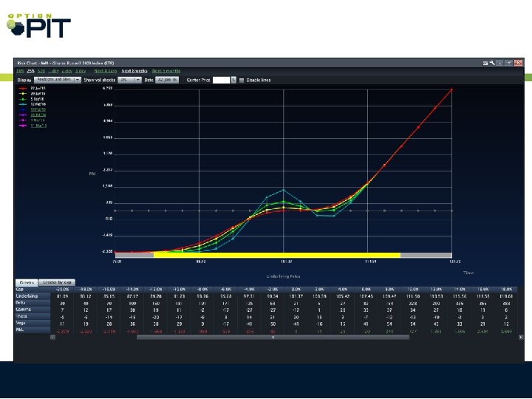This screenshot has width=532, height=399.
Task: Click the 101.32 x-axis price label
Action: point(287,262)
